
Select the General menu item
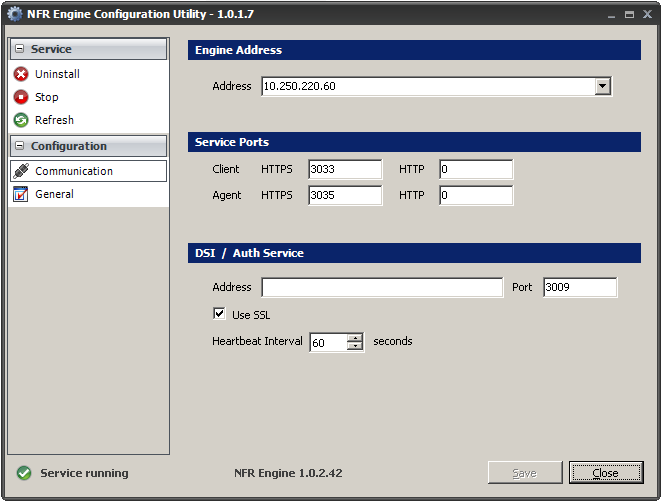pos(55,194)
